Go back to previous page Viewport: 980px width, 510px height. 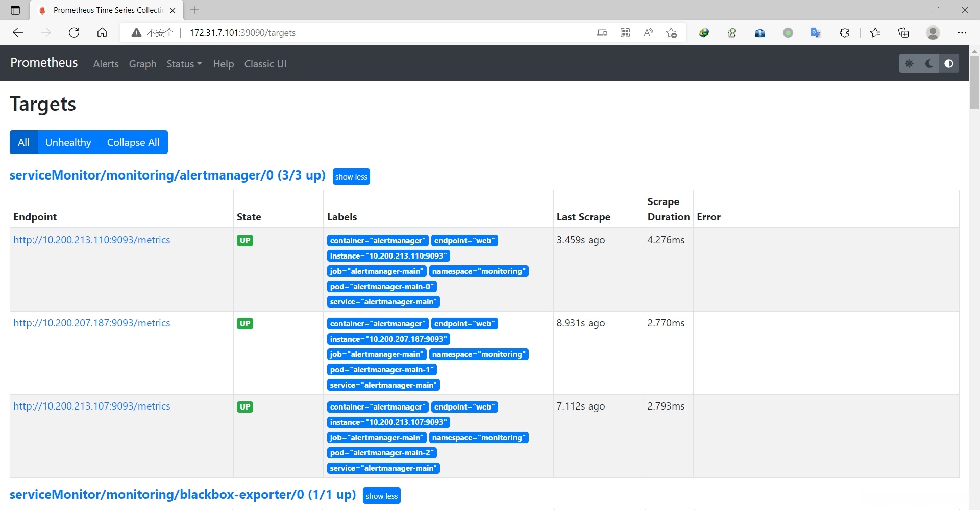pos(18,33)
